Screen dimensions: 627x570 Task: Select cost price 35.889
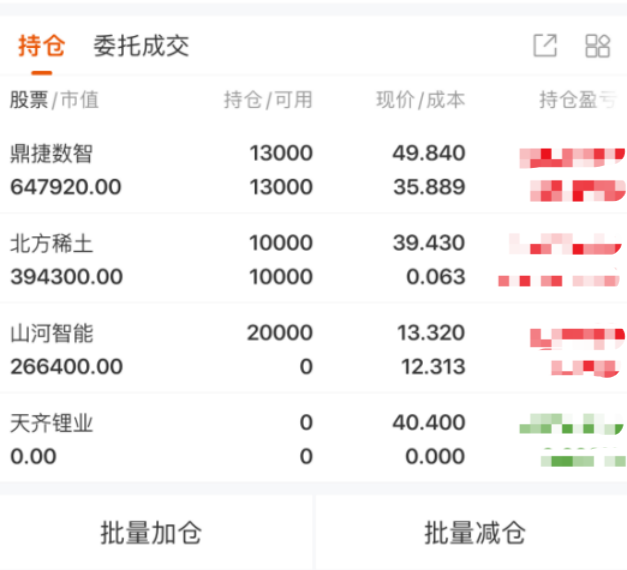[x=429, y=187]
